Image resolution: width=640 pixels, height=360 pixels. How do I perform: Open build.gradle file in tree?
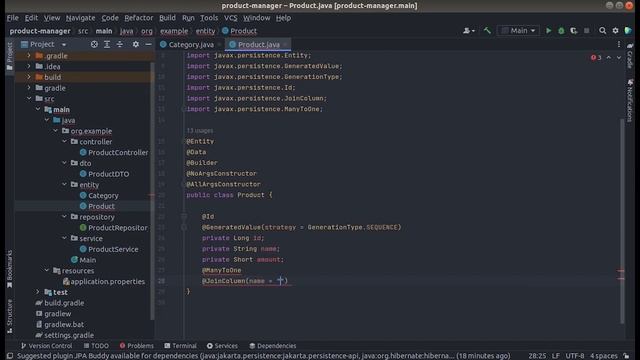point(60,303)
